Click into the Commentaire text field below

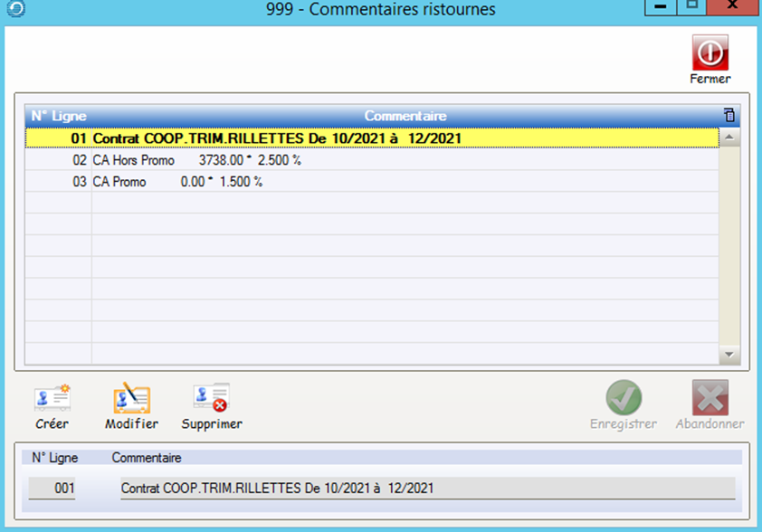click(x=425, y=489)
